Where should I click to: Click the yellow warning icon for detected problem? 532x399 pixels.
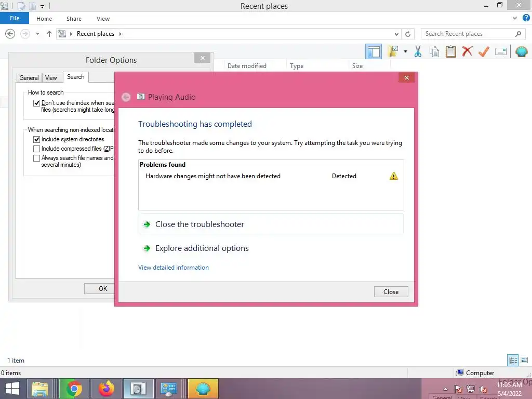(394, 176)
